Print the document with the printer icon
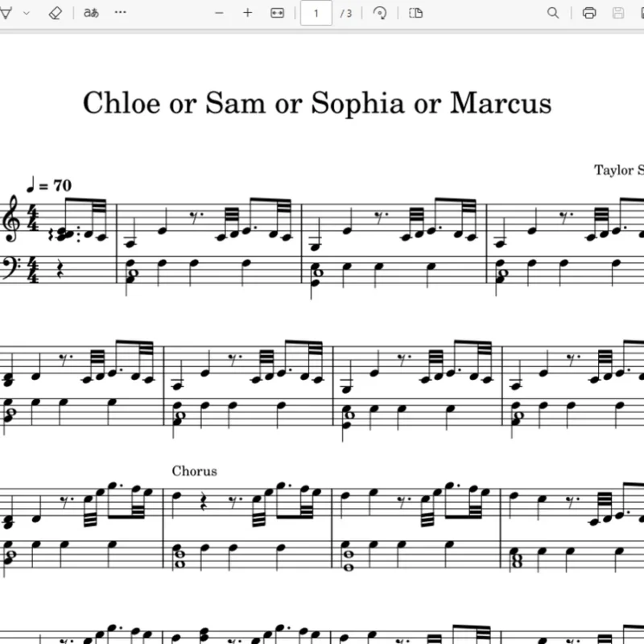The image size is (644, 644). [x=589, y=13]
